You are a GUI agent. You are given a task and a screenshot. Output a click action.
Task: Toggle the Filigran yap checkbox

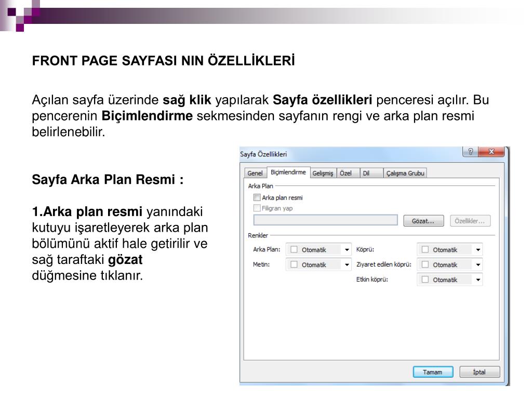[257, 208]
